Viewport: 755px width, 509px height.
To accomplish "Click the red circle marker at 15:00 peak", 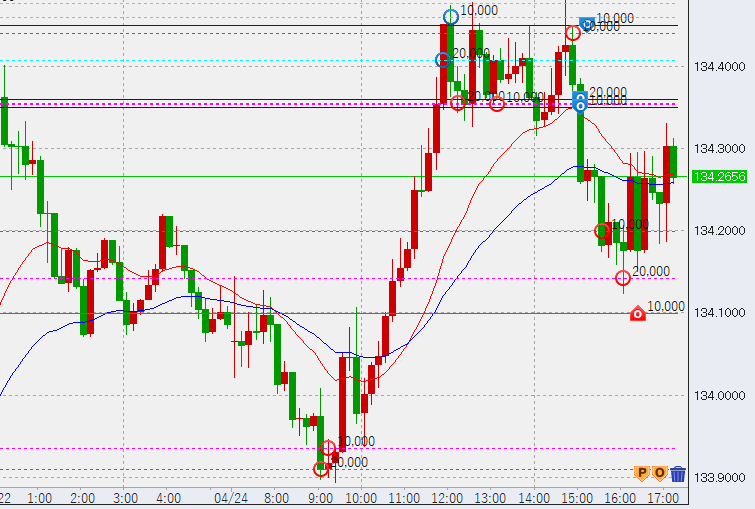I will (572, 32).
